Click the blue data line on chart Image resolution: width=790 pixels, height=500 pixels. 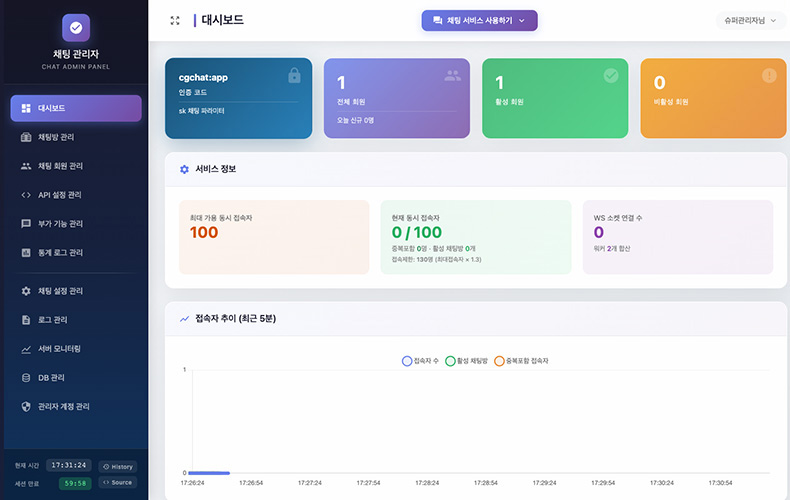pyautogui.click(x=209, y=473)
